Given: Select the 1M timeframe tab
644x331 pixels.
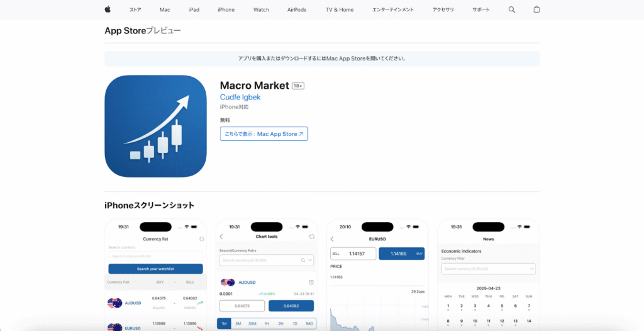Looking at the screenshot, I should 225,324.
